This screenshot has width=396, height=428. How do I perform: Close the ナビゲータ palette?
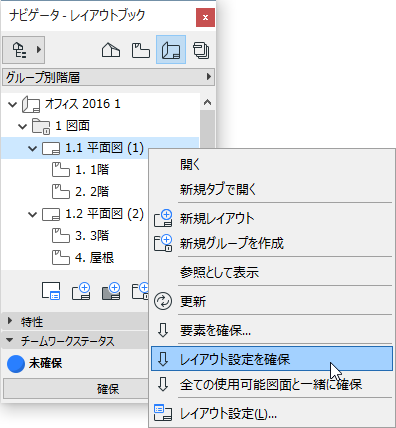click(205, 17)
